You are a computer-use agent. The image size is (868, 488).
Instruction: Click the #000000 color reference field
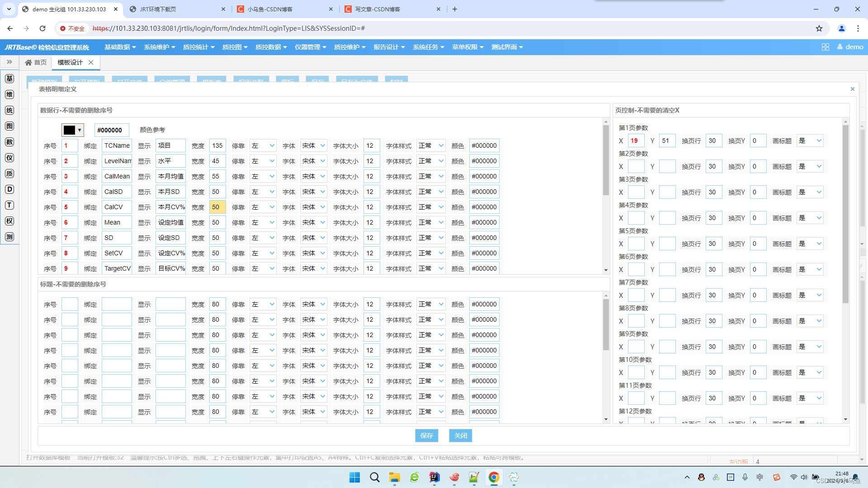[x=111, y=130]
